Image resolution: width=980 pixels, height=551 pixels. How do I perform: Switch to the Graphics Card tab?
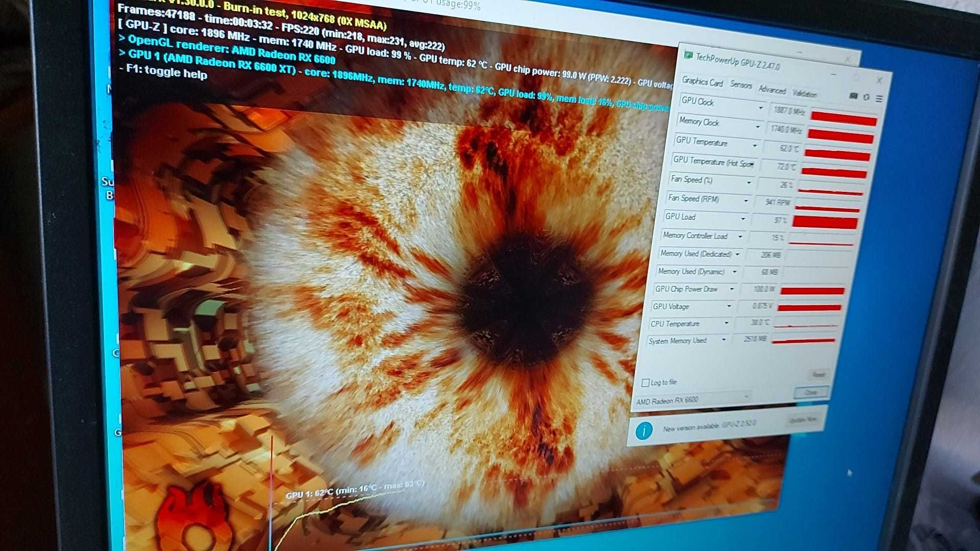coord(702,82)
